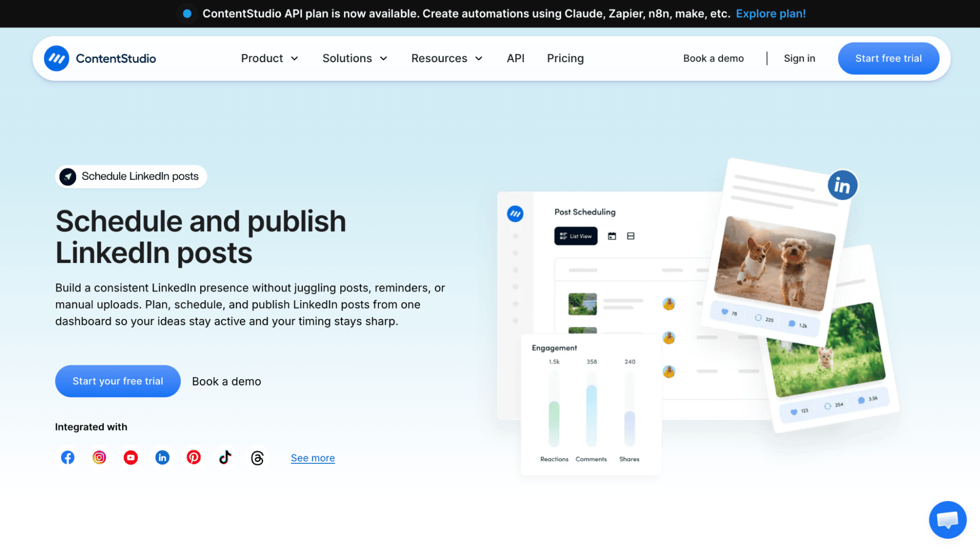Click the Schedule LinkedIn posts badge
This screenshot has width=980, height=553.
tap(131, 176)
